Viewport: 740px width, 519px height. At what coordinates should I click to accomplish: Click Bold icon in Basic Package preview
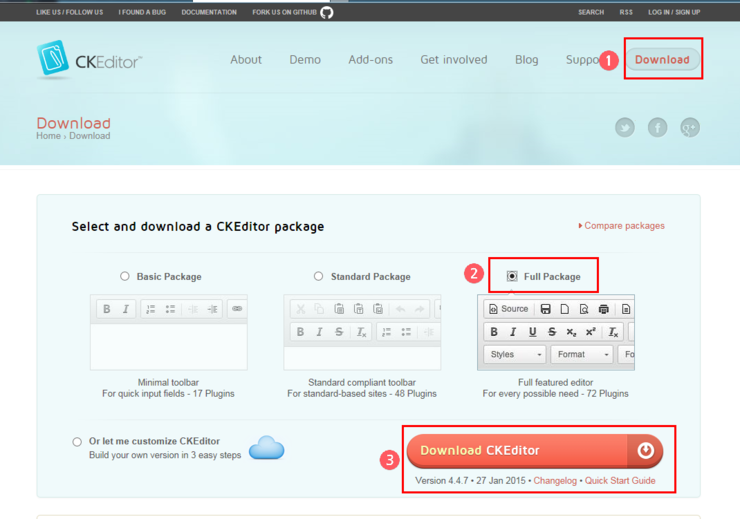point(107,309)
